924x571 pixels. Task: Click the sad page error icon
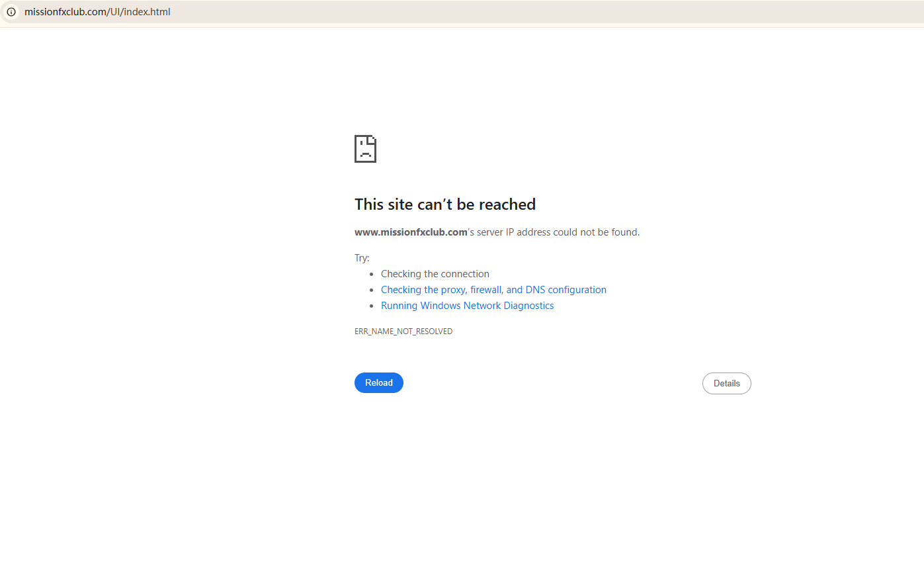click(x=366, y=149)
